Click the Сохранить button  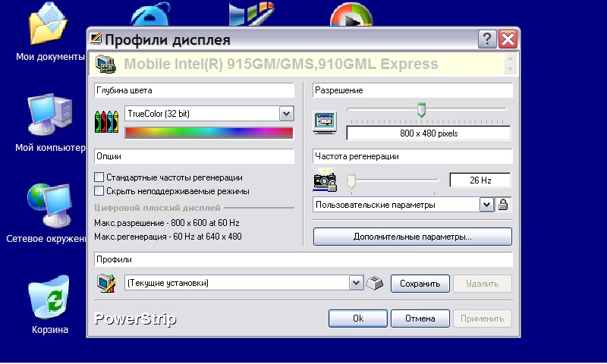(x=420, y=284)
